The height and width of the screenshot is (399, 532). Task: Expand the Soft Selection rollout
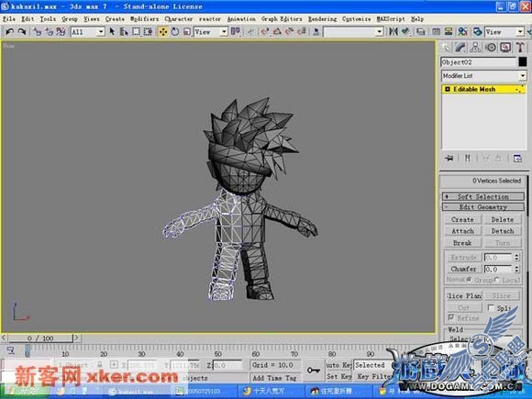[x=482, y=196]
